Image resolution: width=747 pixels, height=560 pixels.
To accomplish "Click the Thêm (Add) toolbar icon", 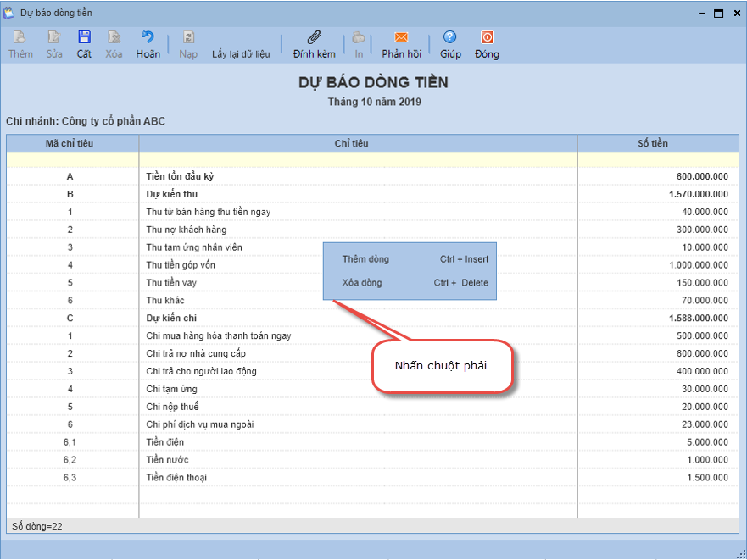I will (x=20, y=38).
